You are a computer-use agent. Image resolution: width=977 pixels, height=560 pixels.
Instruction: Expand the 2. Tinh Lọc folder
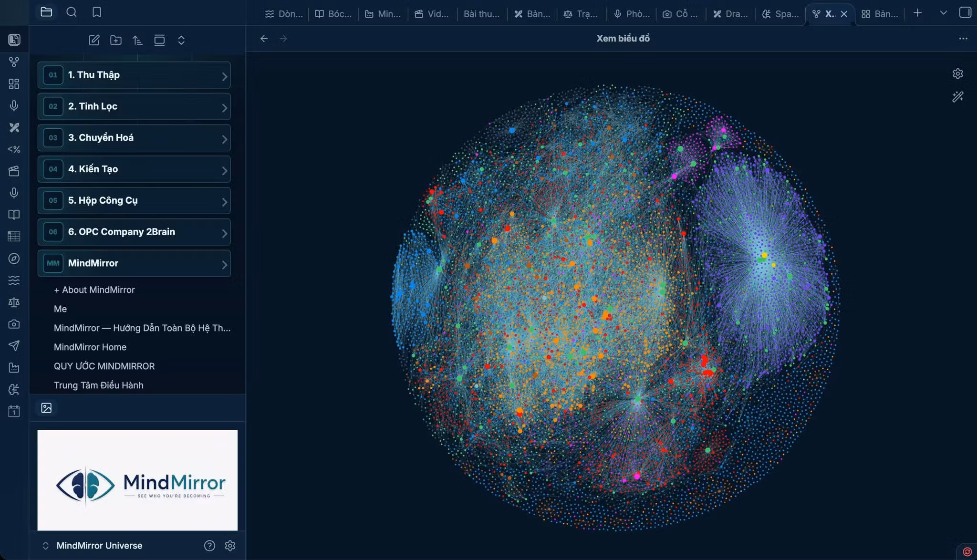coord(134,106)
